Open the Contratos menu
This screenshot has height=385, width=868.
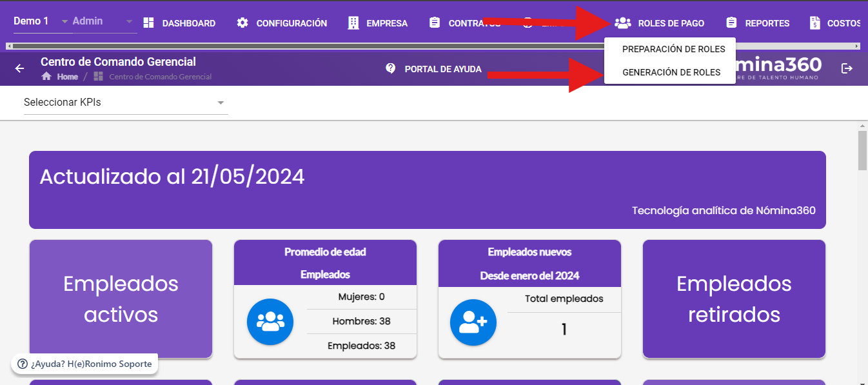point(465,23)
